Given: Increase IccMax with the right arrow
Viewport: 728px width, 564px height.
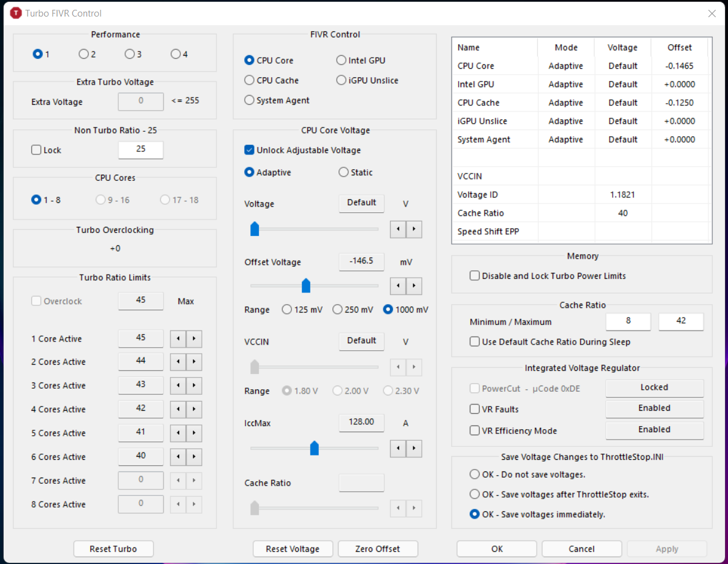Looking at the screenshot, I should [x=414, y=448].
